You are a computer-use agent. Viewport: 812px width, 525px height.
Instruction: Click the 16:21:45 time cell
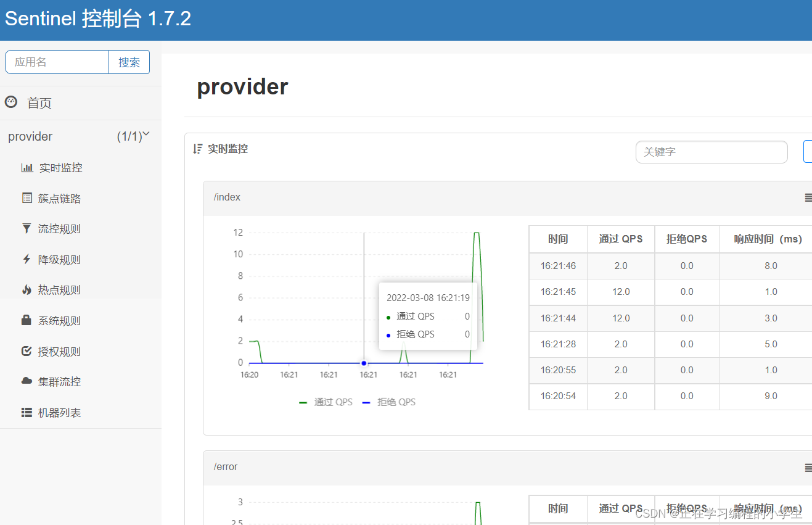[558, 292]
